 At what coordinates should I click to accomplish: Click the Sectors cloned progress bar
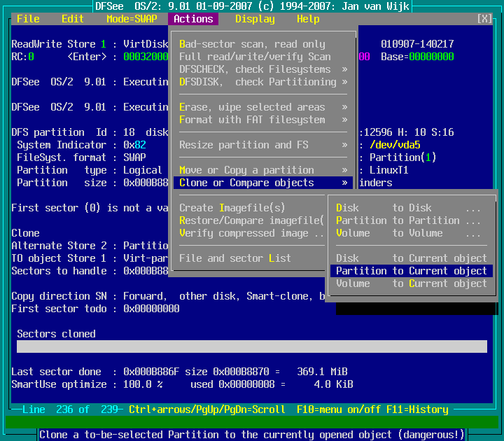coord(252,346)
